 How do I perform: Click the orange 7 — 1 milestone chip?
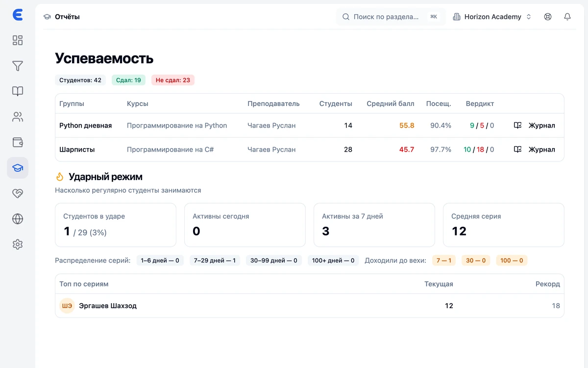click(x=444, y=261)
